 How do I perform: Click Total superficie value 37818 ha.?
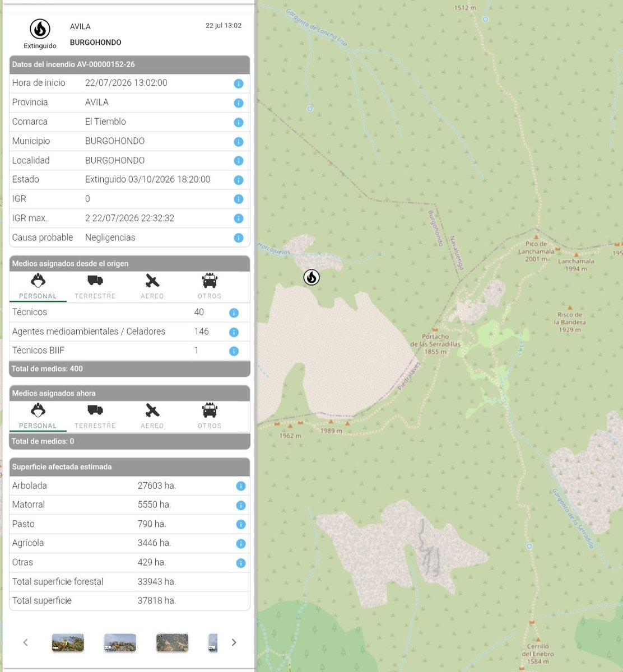[x=157, y=601]
